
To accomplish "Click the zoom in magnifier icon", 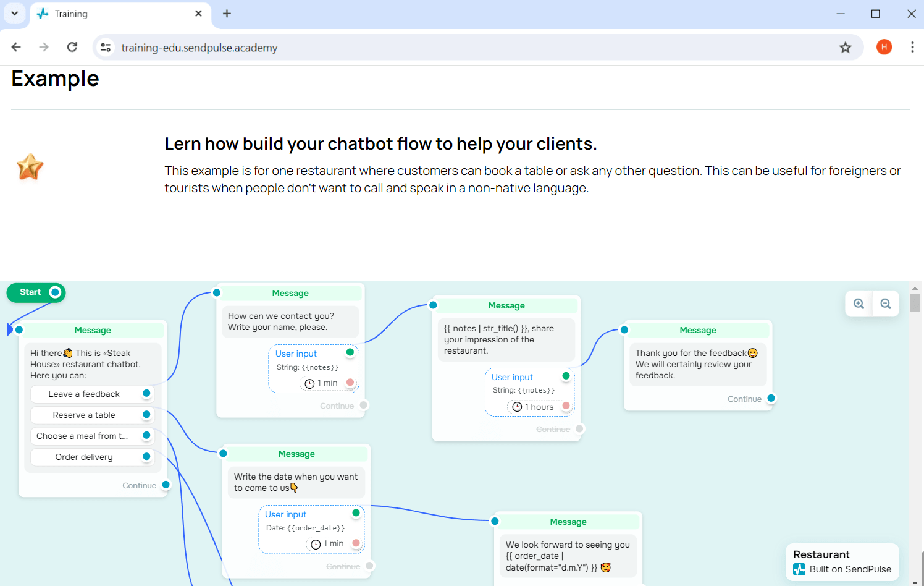I will point(859,304).
